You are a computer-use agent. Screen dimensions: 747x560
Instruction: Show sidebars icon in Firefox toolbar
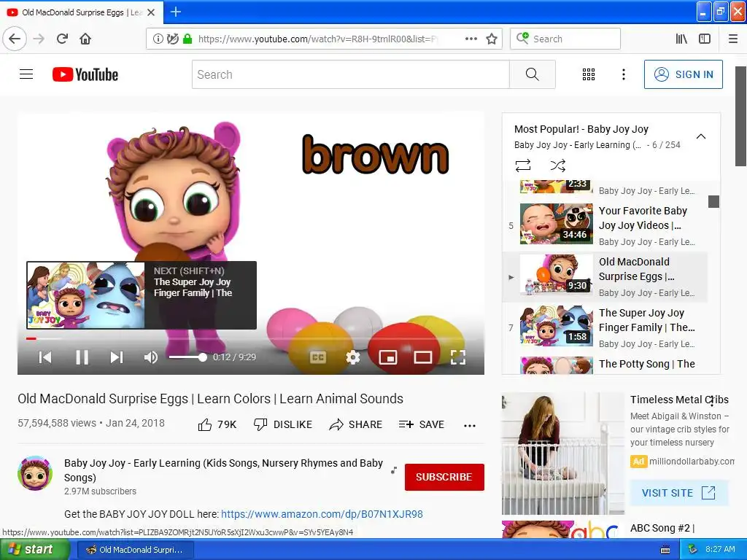(705, 39)
